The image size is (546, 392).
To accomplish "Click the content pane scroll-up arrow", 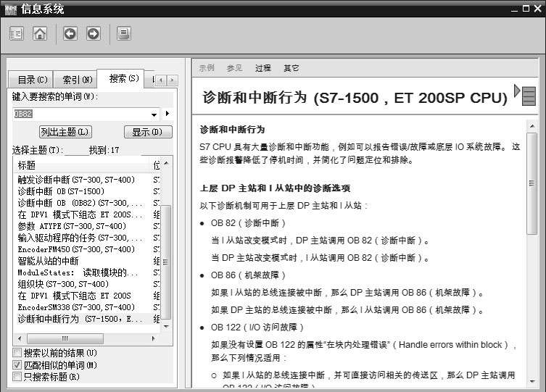I will pyautogui.click(x=531, y=125).
